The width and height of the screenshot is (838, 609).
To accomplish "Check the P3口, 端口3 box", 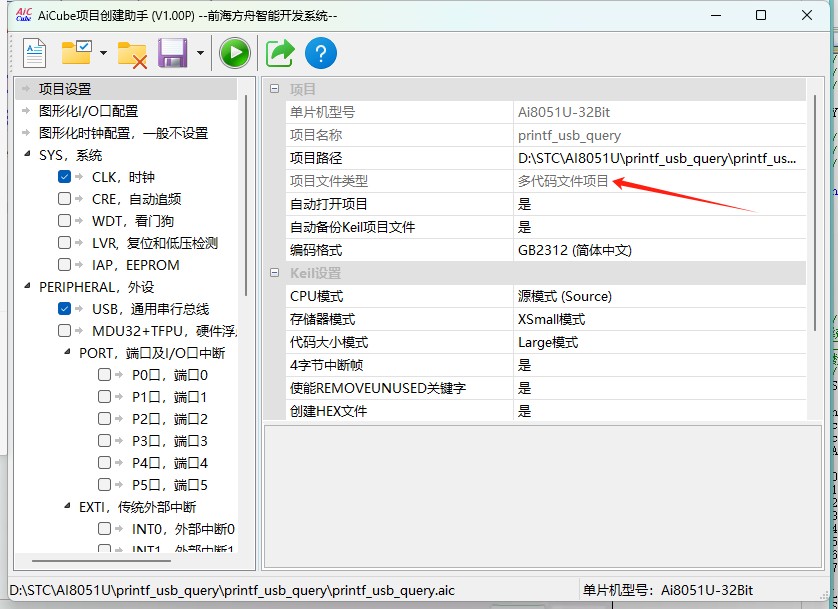I will coord(104,440).
